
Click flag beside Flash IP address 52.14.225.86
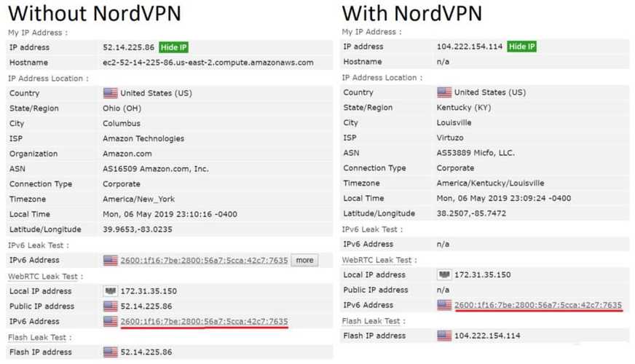[x=110, y=352]
